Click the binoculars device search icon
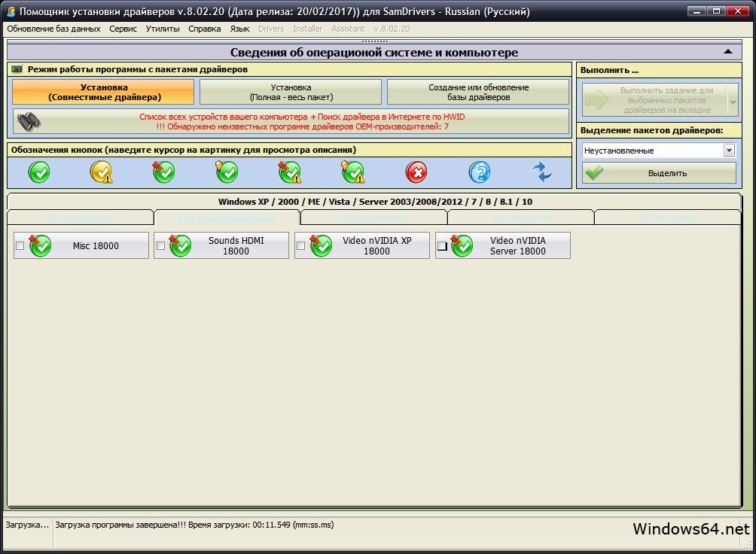 (x=29, y=121)
